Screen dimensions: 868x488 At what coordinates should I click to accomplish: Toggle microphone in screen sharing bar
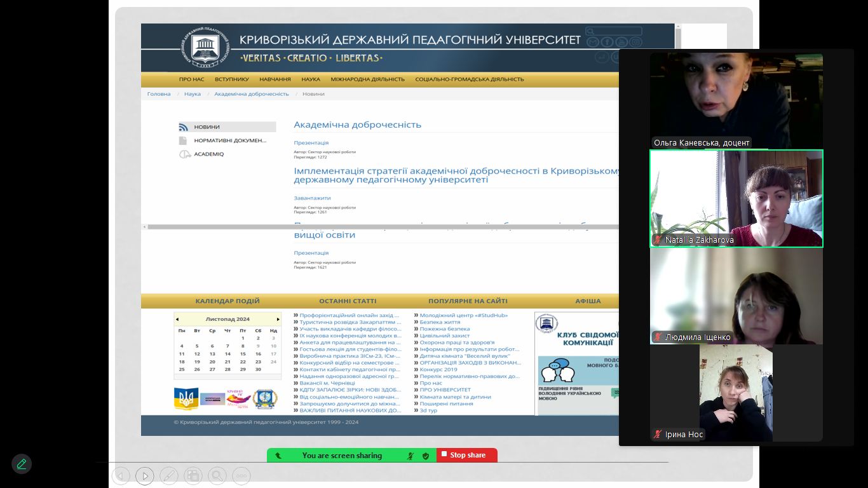(x=410, y=456)
